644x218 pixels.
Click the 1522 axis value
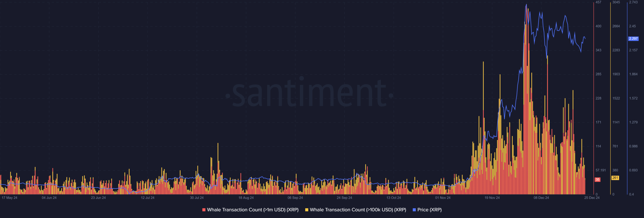tap(616, 98)
